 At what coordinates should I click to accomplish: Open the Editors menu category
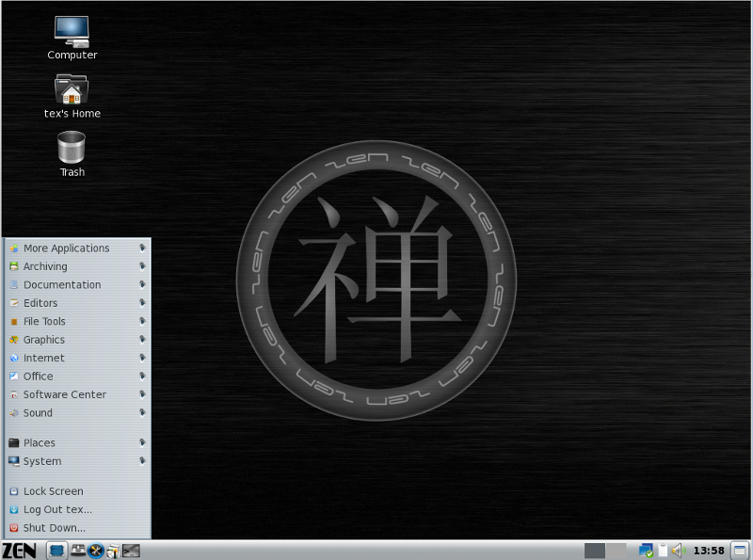(x=78, y=303)
